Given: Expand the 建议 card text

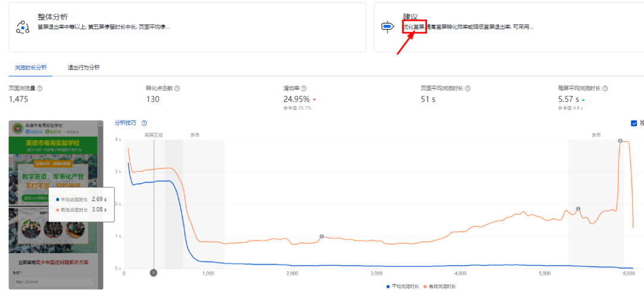Looking at the screenshot, I should 509,27.
